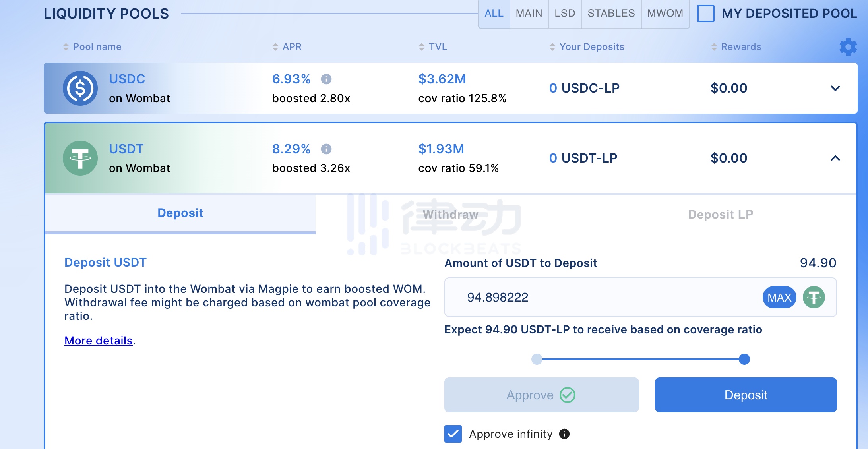Click the info icon next to 6.93% APR
Image resolution: width=868 pixels, height=449 pixels.
click(326, 79)
